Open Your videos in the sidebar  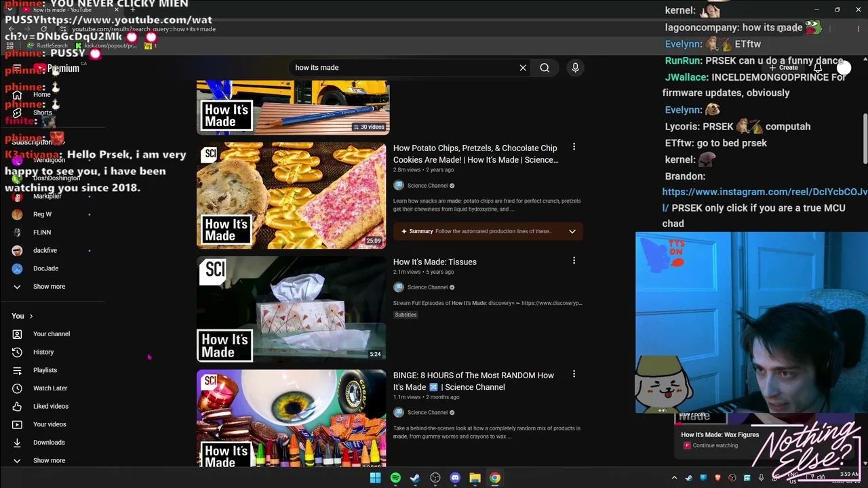[x=50, y=424]
